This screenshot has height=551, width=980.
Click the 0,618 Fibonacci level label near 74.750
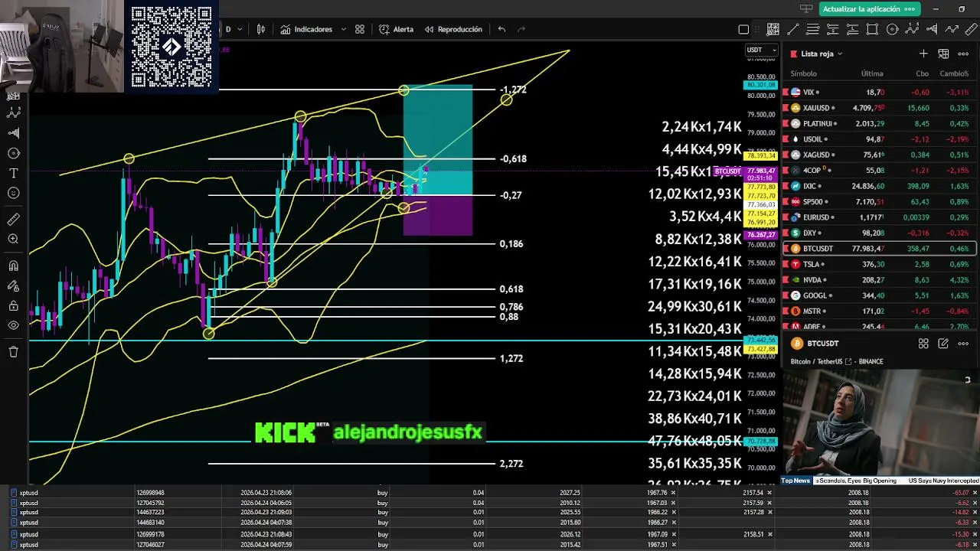[511, 289]
